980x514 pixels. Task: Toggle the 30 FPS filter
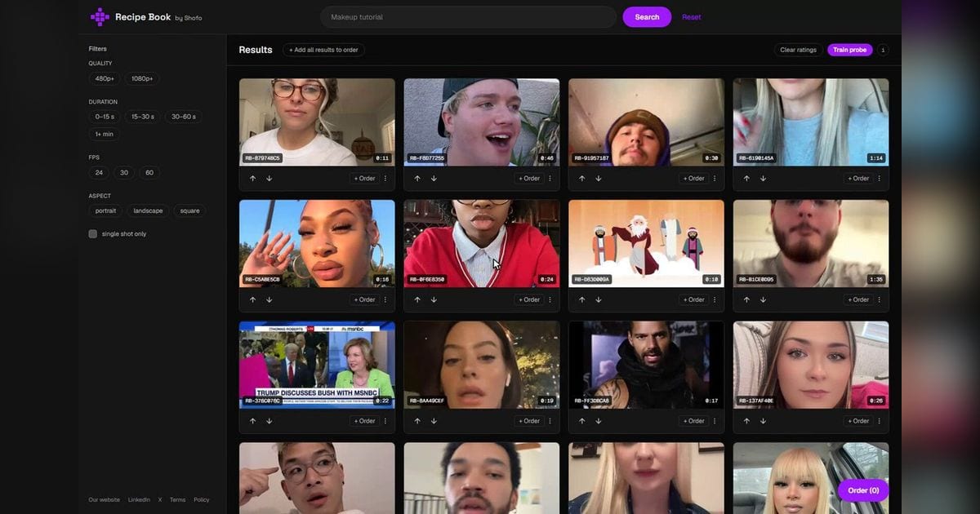click(x=124, y=173)
